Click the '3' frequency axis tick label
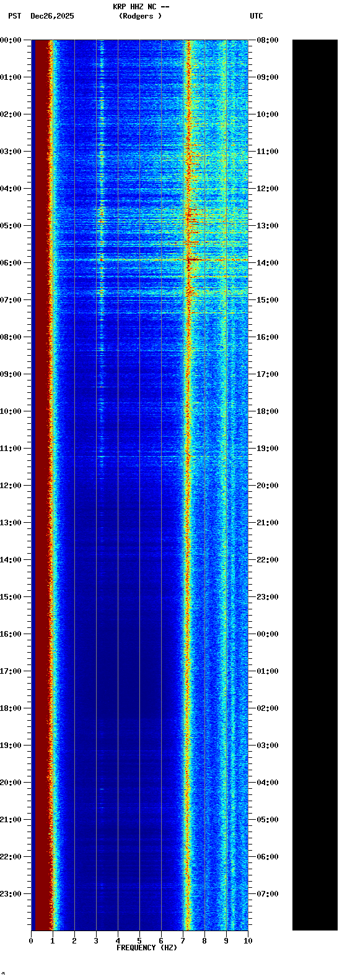Viewport: 342px width, 980px height. pos(96,941)
